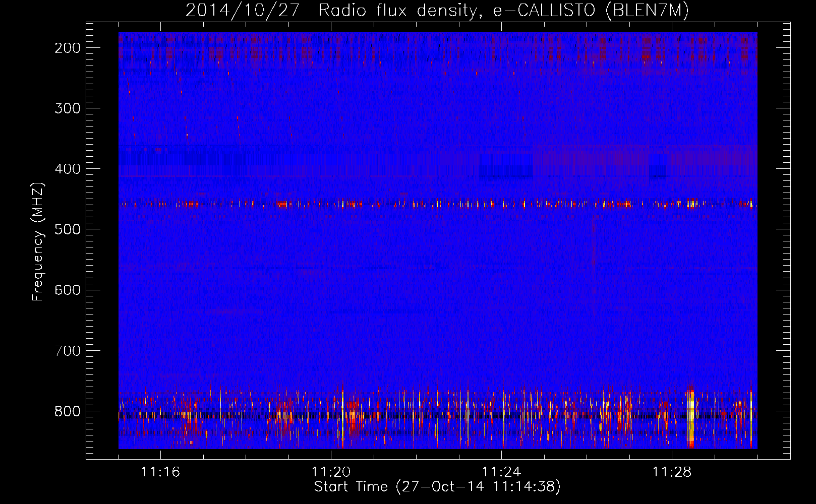Screen dimensions: 816x504
Task: Click the 'Start Time (27-Oct-14 11:14:38)' x-axis label
Action: click(437, 487)
